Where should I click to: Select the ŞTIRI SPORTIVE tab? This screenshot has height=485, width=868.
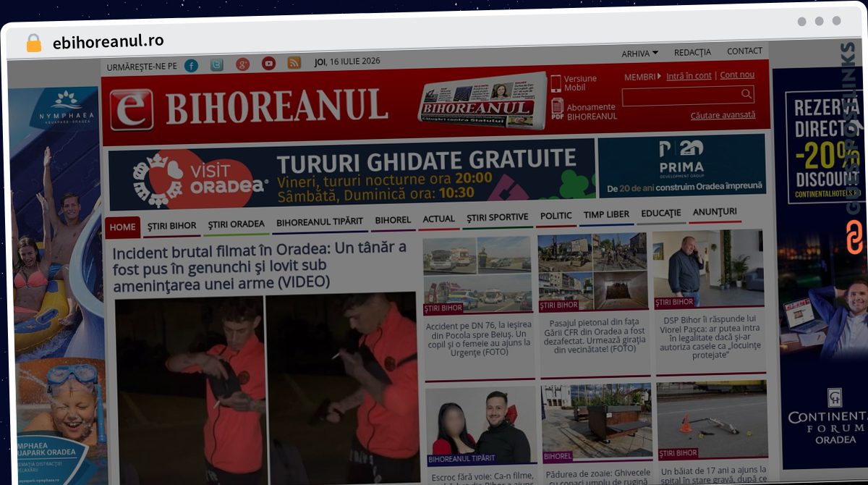click(x=497, y=216)
